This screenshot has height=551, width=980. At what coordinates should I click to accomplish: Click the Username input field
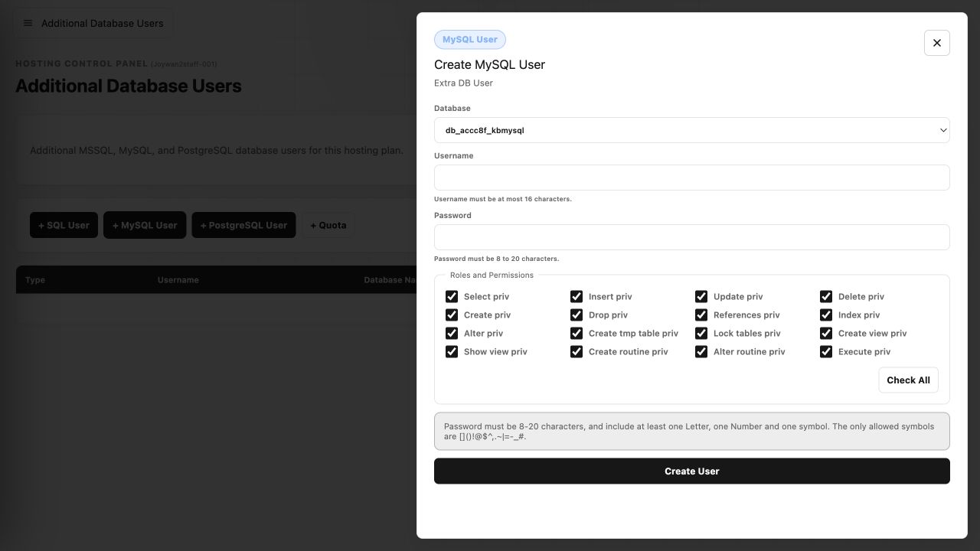tap(692, 178)
